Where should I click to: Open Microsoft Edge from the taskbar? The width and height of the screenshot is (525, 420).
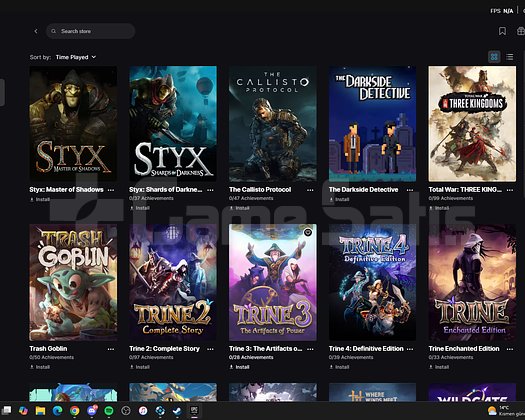click(x=57, y=411)
